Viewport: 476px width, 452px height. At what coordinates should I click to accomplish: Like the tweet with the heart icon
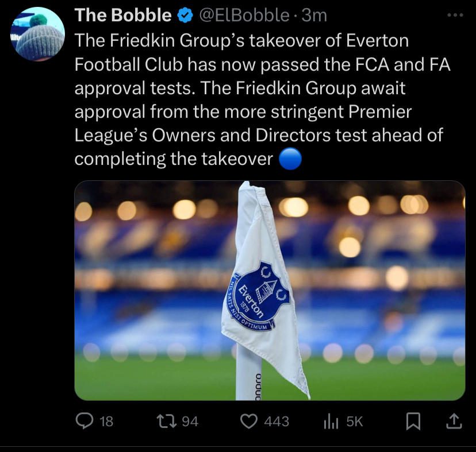click(248, 422)
